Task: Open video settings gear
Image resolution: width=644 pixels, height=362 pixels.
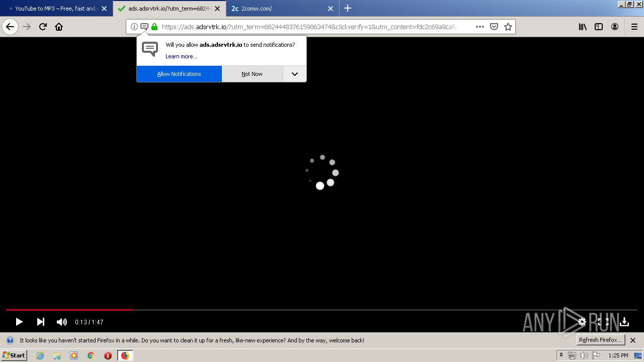Action: click(582, 322)
